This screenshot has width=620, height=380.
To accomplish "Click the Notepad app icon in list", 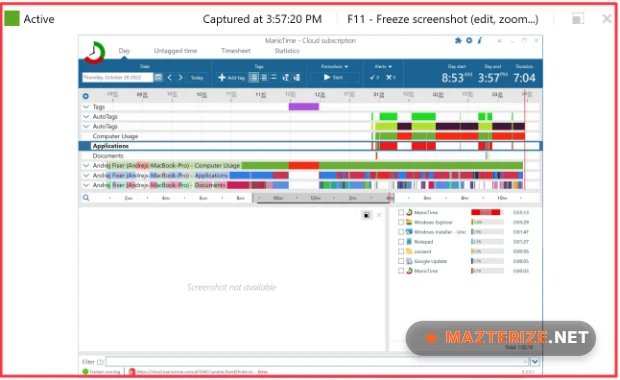I will (x=409, y=242).
